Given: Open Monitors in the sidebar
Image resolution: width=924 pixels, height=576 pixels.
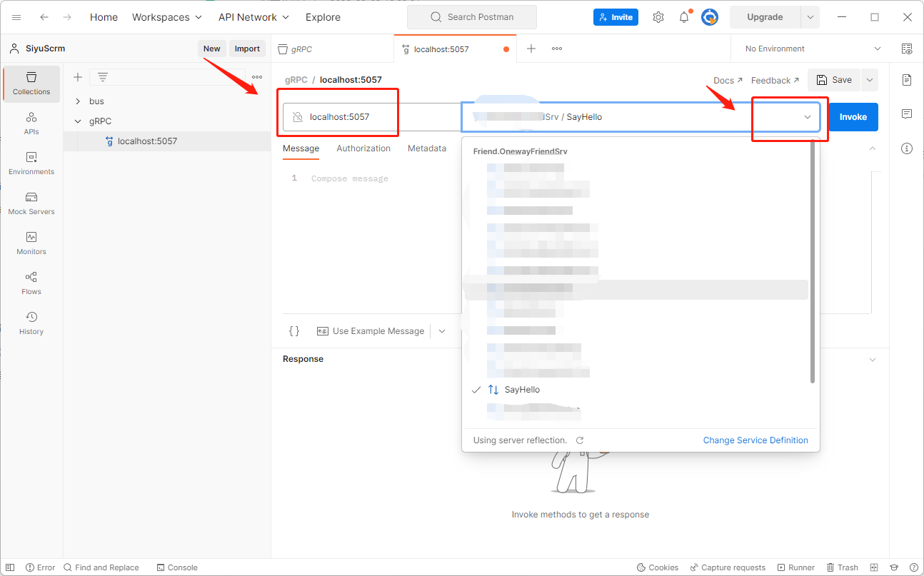Looking at the screenshot, I should pyautogui.click(x=31, y=244).
